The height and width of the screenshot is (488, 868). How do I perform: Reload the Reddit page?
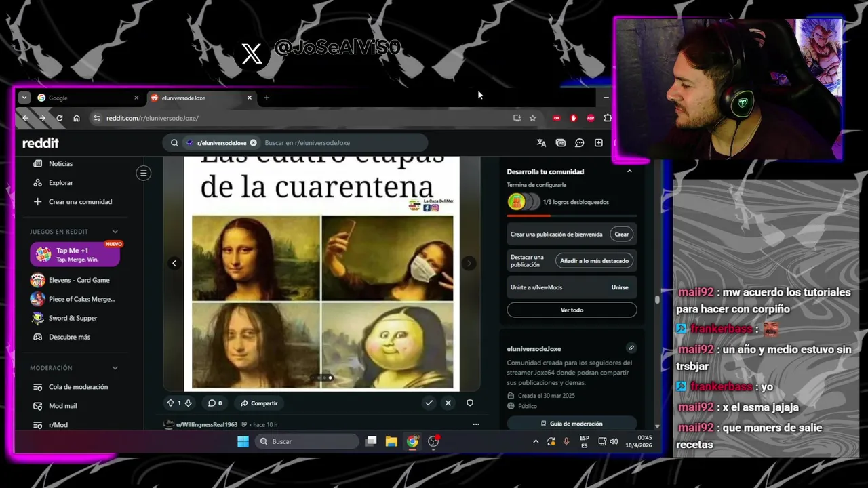tap(60, 118)
